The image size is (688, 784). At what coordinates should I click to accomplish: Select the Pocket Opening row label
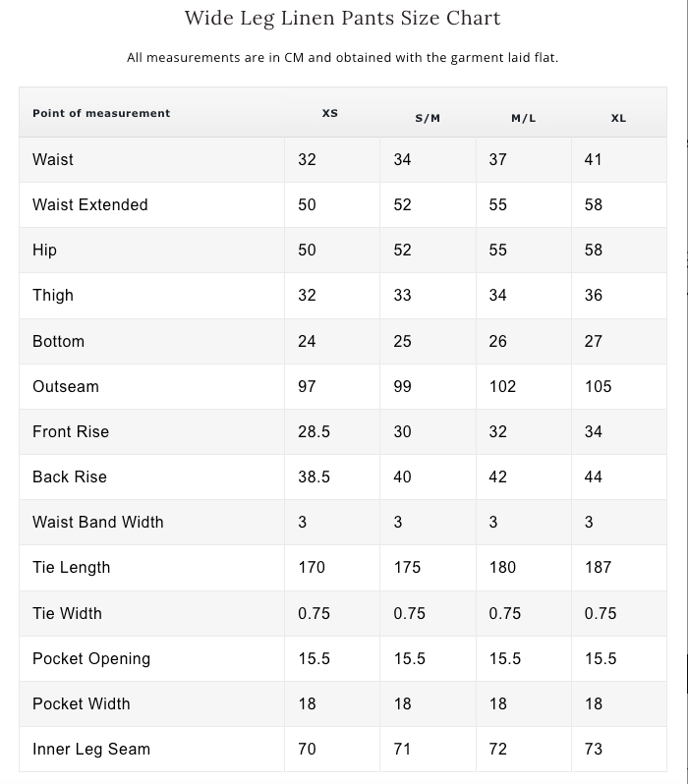tap(91, 659)
